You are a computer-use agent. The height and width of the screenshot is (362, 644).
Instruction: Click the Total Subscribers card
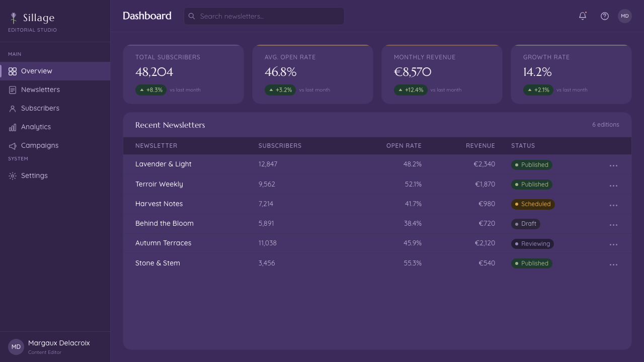(184, 74)
